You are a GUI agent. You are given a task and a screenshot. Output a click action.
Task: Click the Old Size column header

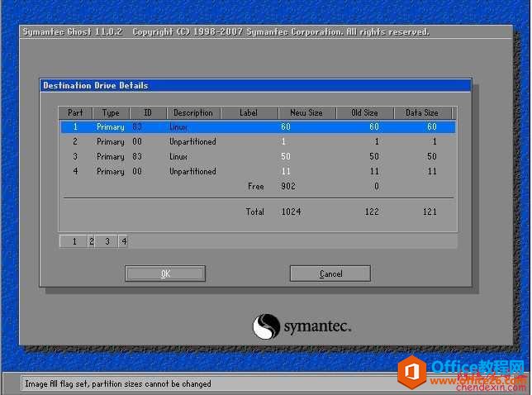click(x=364, y=112)
